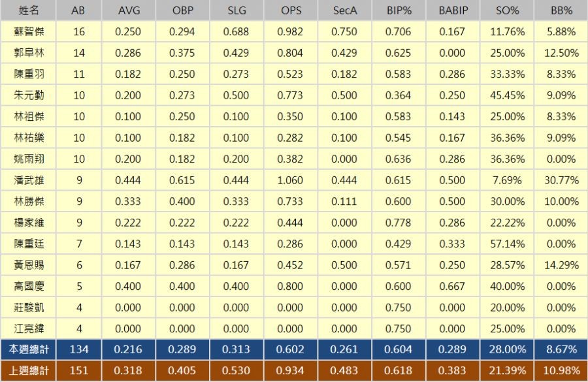The width and height of the screenshot is (588, 382).
Task: Select the SLG column header
Action: (237, 10)
